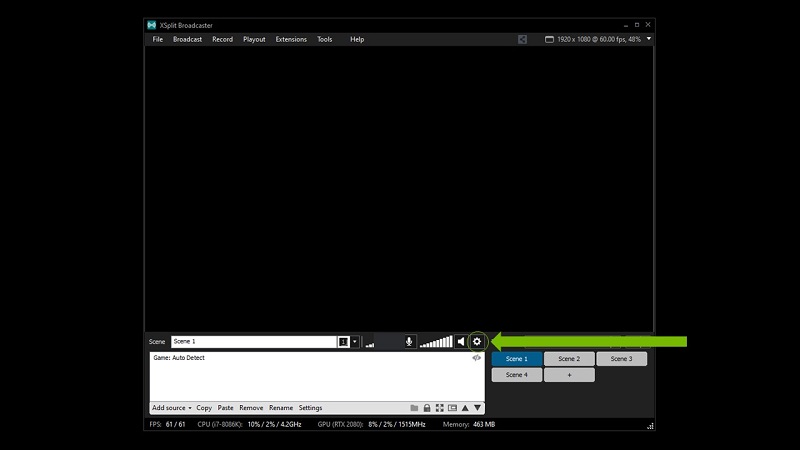Open the Playout menu
The image size is (800, 450).
coord(254,39)
